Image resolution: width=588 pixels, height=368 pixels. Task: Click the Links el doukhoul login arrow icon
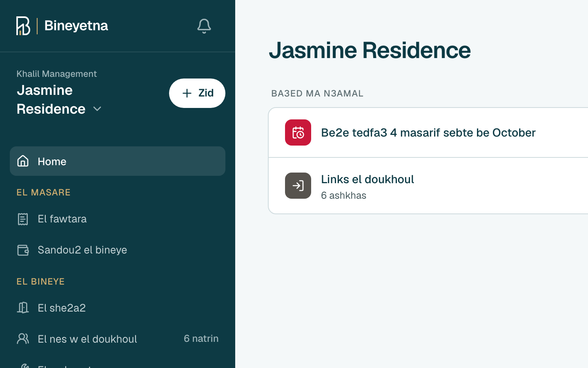click(298, 186)
